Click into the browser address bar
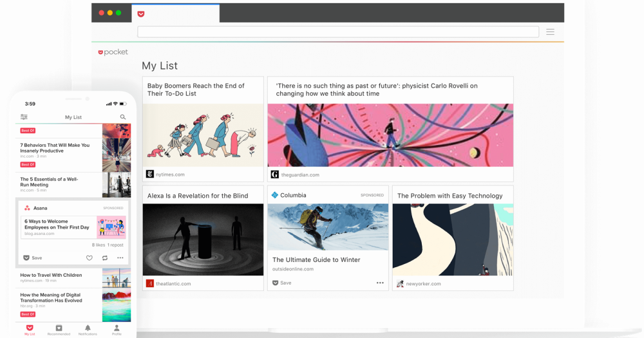644x338 pixels. (x=338, y=32)
